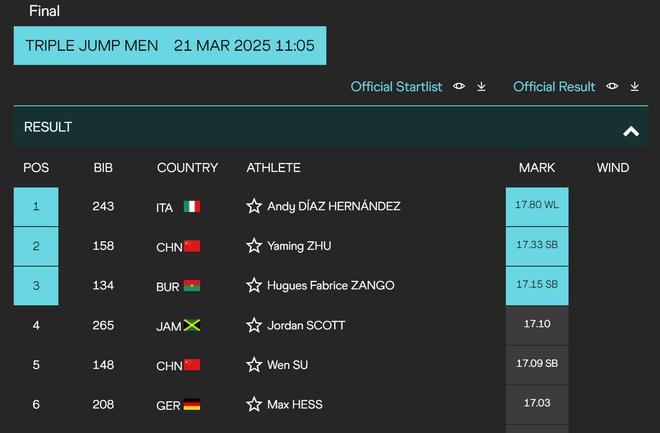Select the Triple Jump Men event tab
Screen dimensions: 660x433
[x=170, y=45]
